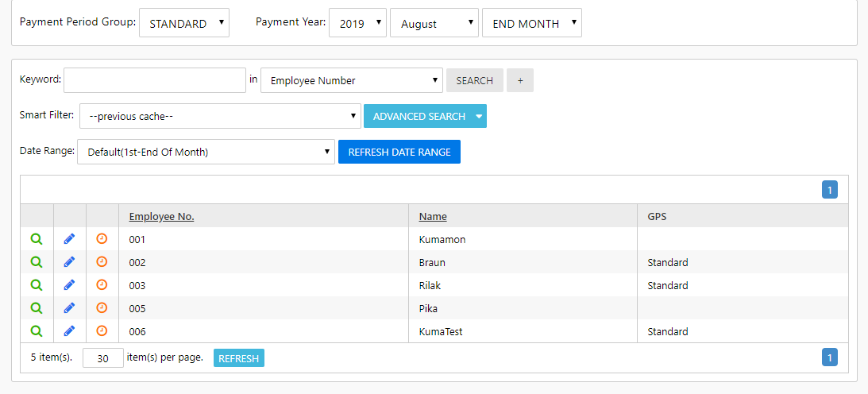868x394 pixels.
Task: Sort table by Name column header
Action: pyautogui.click(x=433, y=216)
